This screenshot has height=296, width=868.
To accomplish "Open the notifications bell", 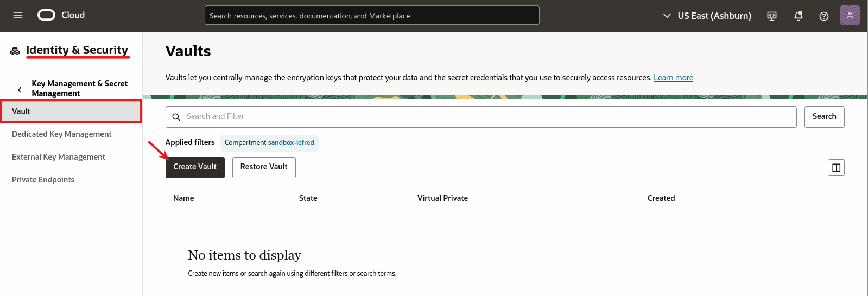I will tap(798, 16).
